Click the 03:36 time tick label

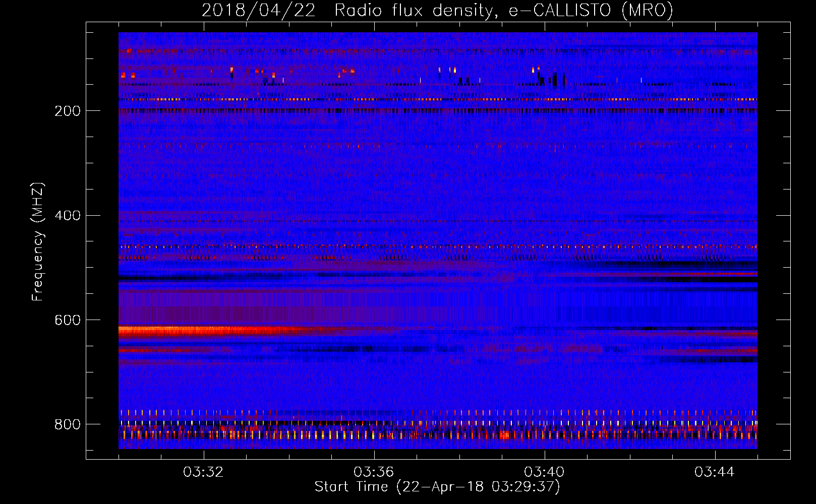coord(374,472)
